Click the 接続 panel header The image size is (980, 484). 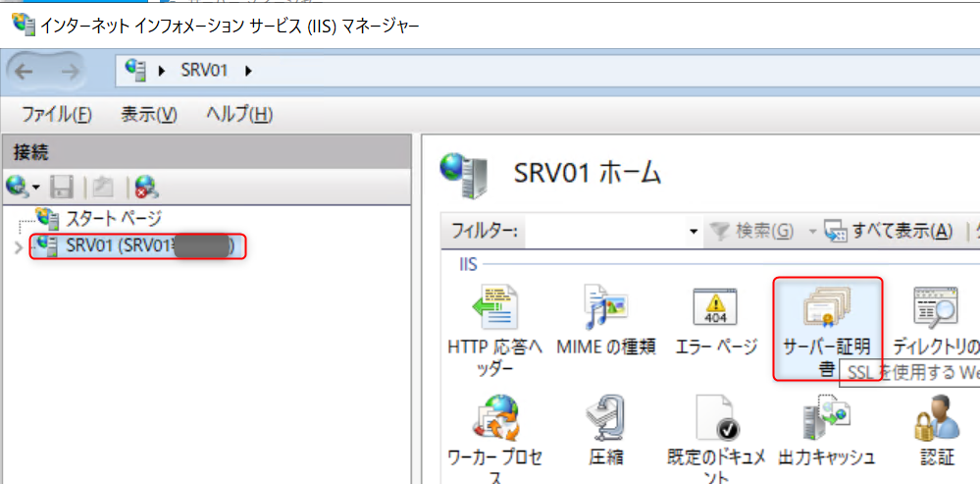(x=206, y=152)
